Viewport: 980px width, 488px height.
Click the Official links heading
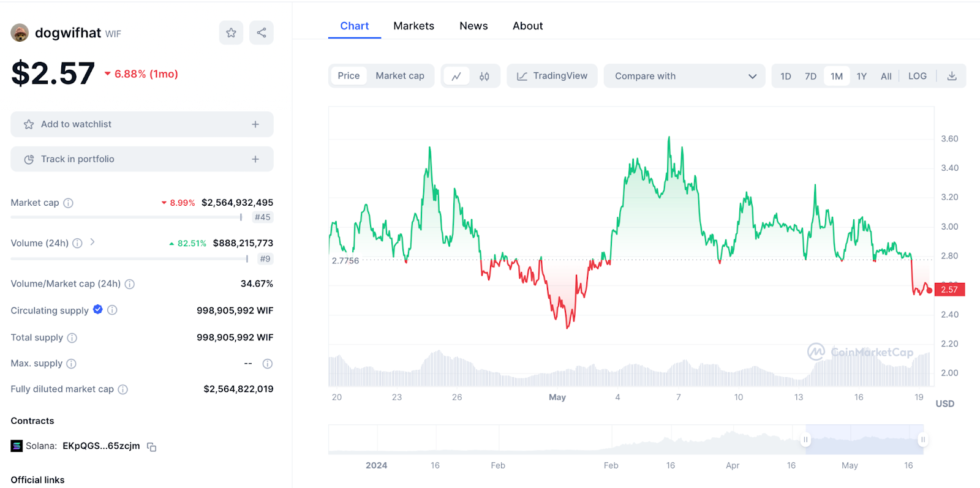37,480
